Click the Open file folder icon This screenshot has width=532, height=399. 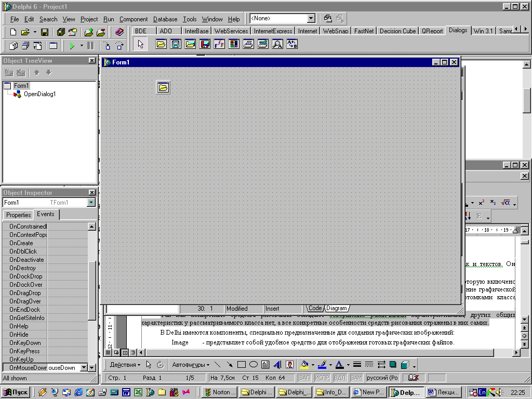point(25,32)
